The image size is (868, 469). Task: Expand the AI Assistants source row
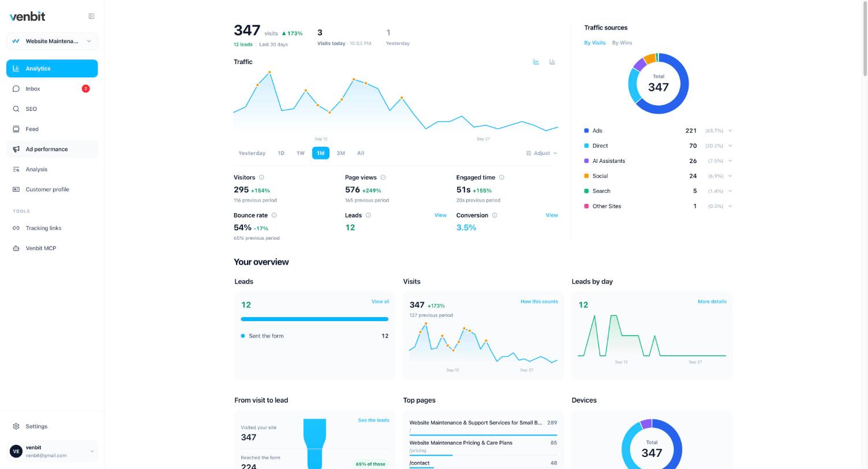pos(730,161)
